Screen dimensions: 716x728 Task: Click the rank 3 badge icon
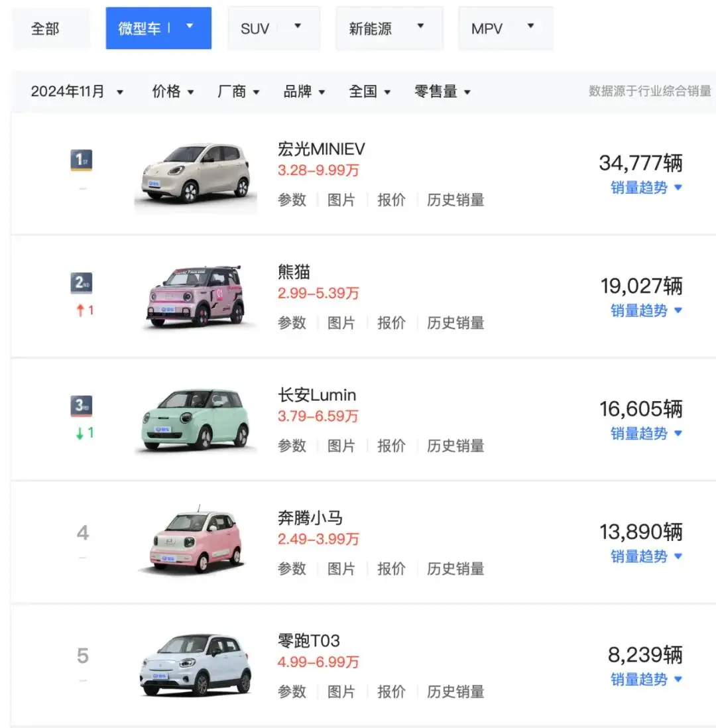pyautogui.click(x=82, y=406)
